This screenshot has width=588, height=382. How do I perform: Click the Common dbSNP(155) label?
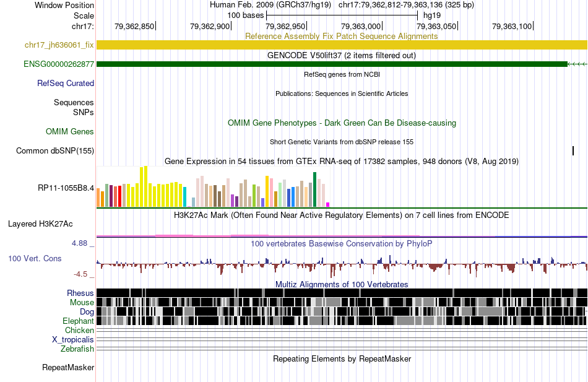tap(55, 150)
